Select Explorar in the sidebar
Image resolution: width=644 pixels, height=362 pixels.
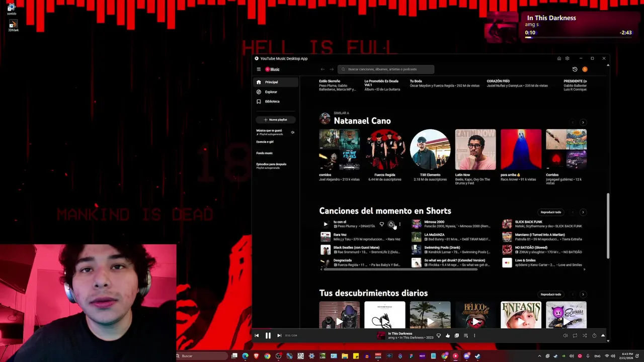pos(276,92)
